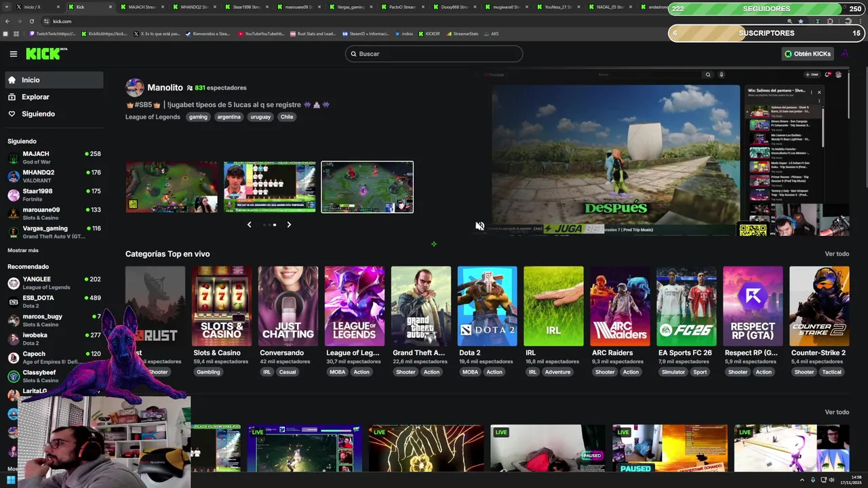
Task: Open the hamburger sidebar menu
Action: click(x=13, y=54)
